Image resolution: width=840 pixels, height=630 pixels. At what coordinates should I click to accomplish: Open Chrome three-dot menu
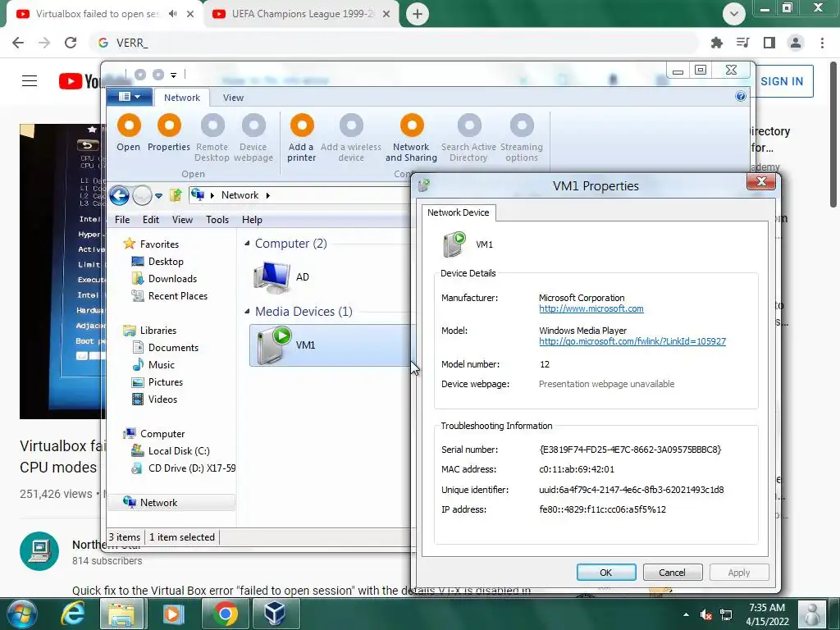pyautogui.click(x=822, y=43)
